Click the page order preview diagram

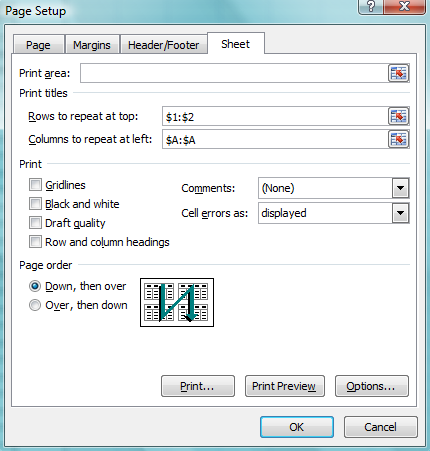[x=177, y=303]
